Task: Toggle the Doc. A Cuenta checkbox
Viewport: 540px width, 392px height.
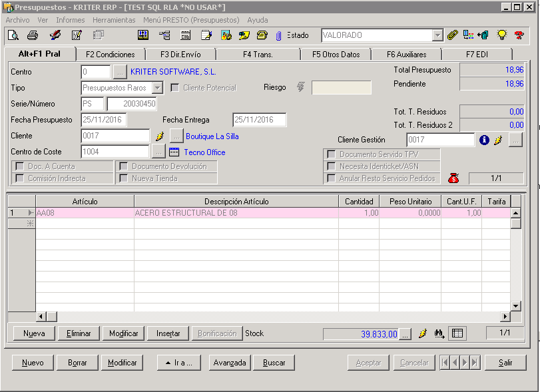Action: [19, 166]
